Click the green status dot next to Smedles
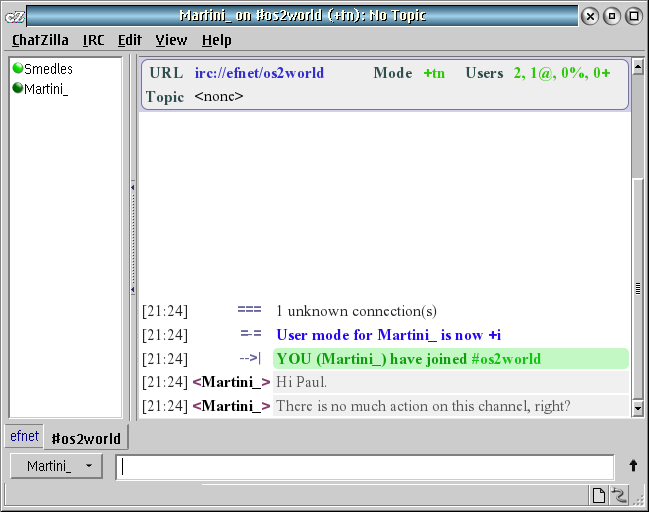Screen dimensions: 649x512 click(18, 68)
